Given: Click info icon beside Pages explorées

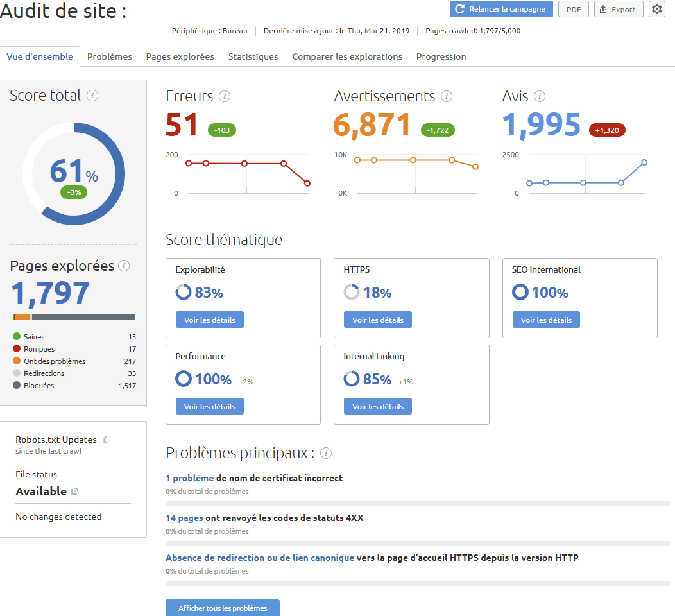Looking at the screenshot, I should (124, 266).
